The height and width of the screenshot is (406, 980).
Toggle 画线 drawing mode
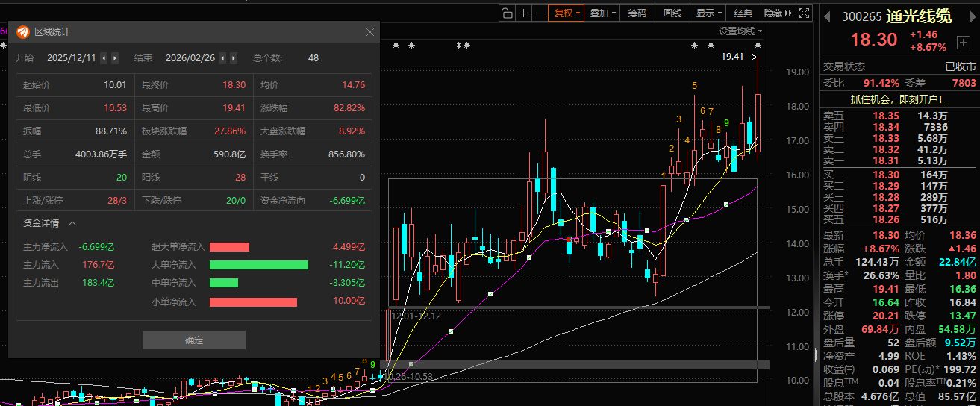pyautogui.click(x=672, y=13)
